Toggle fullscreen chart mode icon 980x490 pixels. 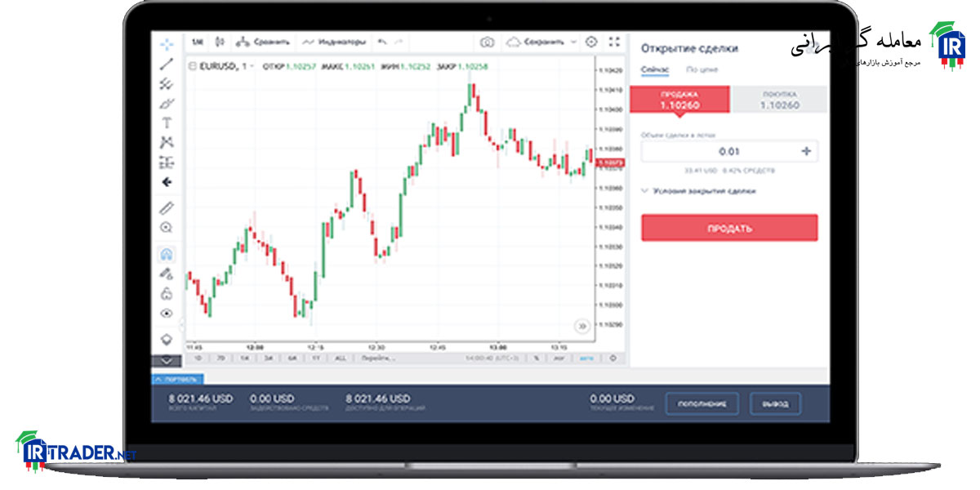point(615,42)
